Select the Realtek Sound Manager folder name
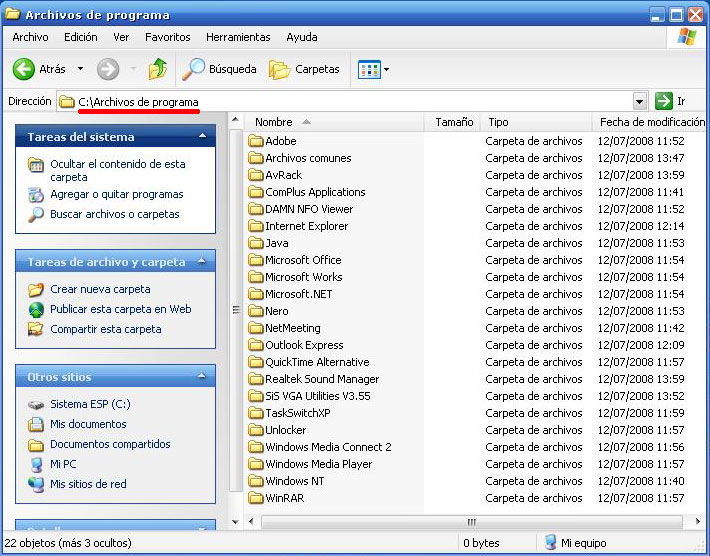The height and width of the screenshot is (556, 710). (322, 379)
